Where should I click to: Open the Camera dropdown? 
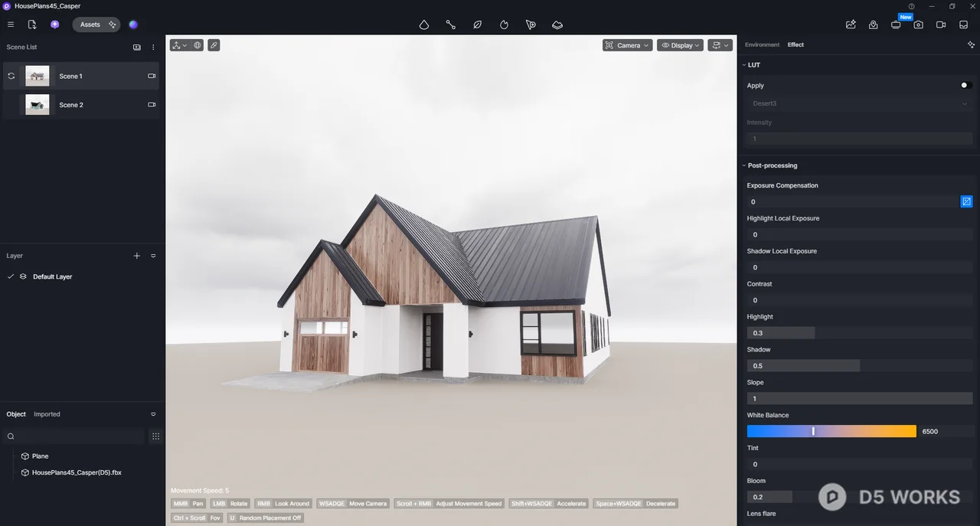click(628, 45)
